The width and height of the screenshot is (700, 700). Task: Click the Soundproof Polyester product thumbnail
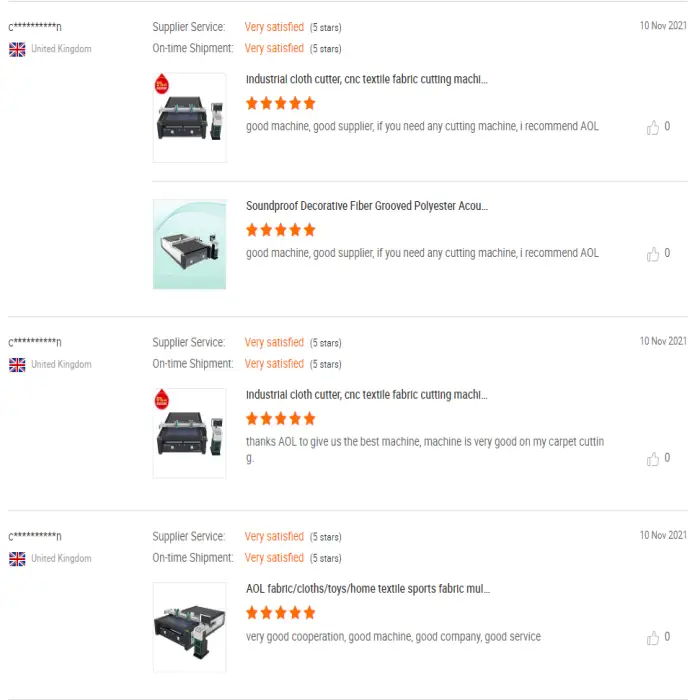189,244
